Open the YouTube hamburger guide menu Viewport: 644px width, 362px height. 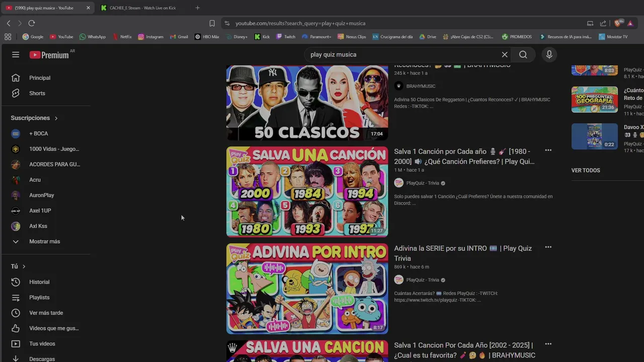pos(16,54)
